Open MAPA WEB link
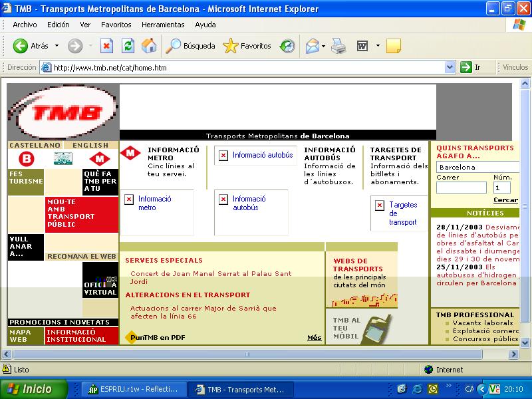Viewport: 532px width, 399px height. coord(25,336)
